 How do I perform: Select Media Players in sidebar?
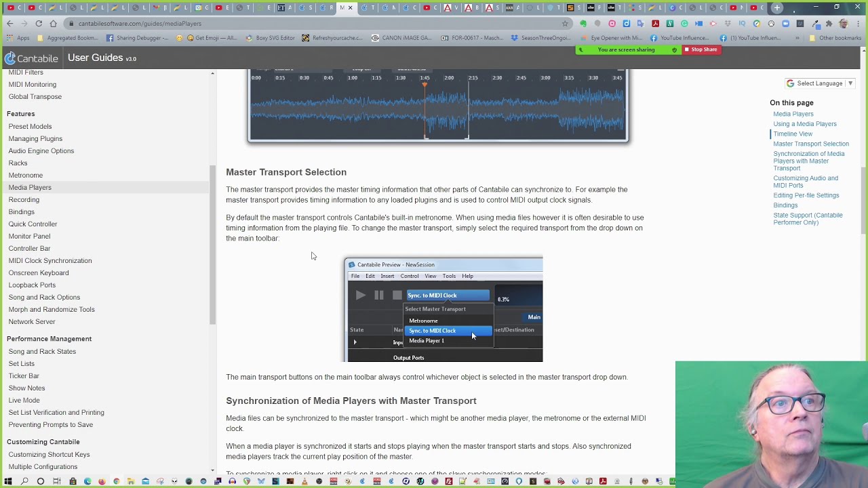click(30, 187)
